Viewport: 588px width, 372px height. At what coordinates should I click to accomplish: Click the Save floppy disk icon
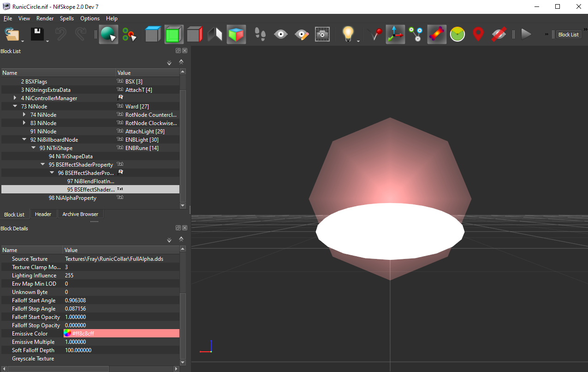[x=37, y=35]
